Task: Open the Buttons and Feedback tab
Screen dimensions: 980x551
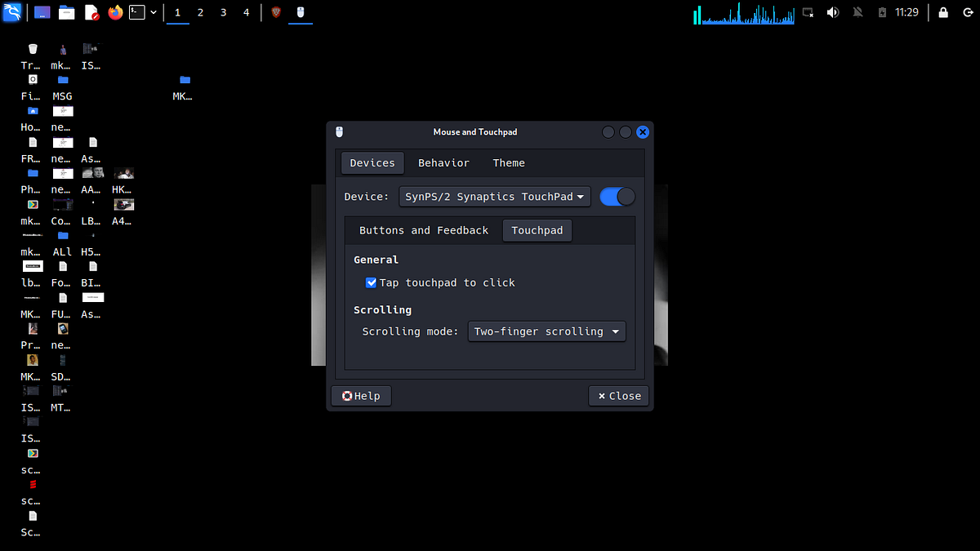Action: (422, 230)
